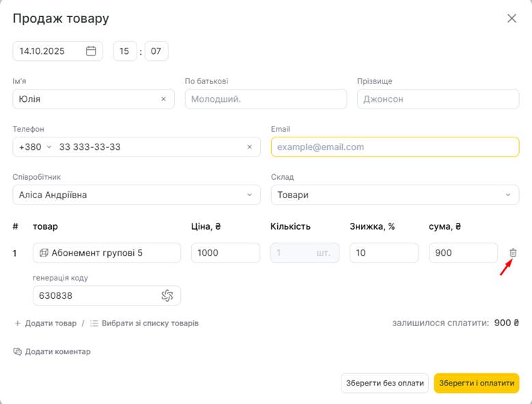Select the По батькові patronymic field
Screen dimensions: 532x404
point(266,99)
